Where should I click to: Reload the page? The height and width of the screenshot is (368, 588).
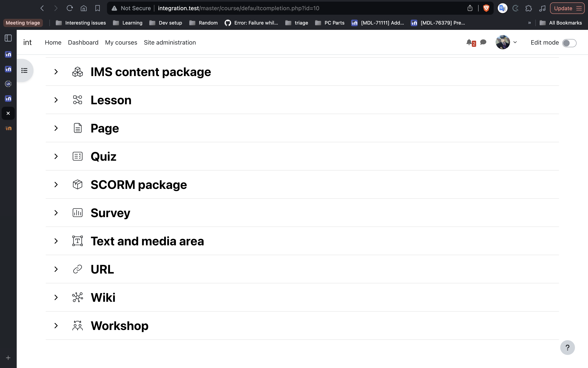pos(70,8)
